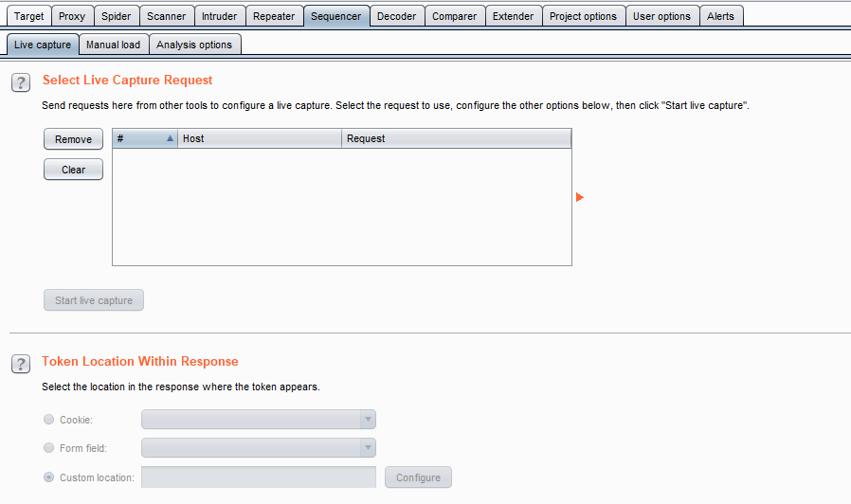
Task: Select the Cookie radio button
Action: (48, 419)
